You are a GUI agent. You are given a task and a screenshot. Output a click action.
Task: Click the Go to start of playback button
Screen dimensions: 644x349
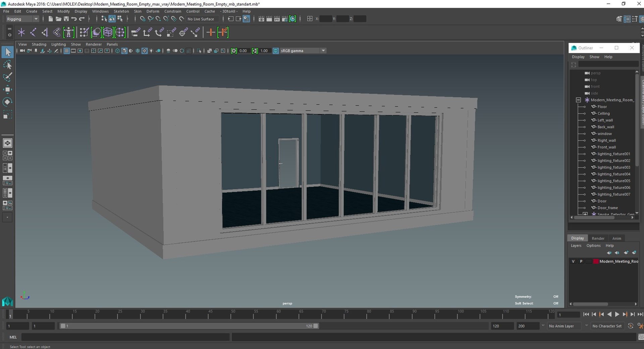pyautogui.click(x=586, y=314)
